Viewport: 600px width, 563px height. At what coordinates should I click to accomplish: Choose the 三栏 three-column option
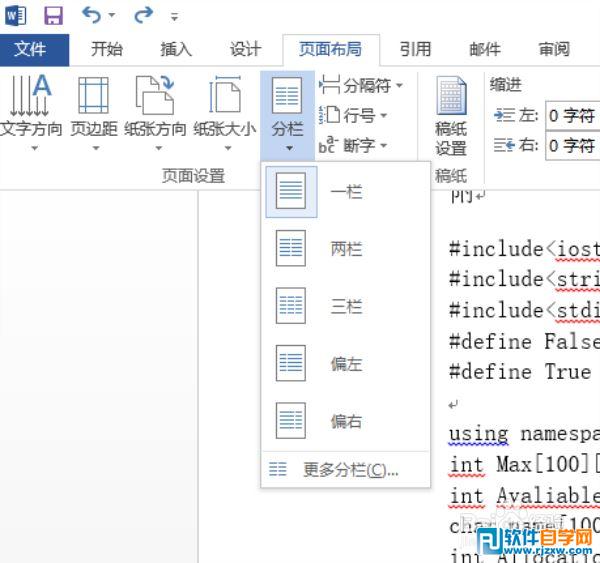[x=346, y=306]
